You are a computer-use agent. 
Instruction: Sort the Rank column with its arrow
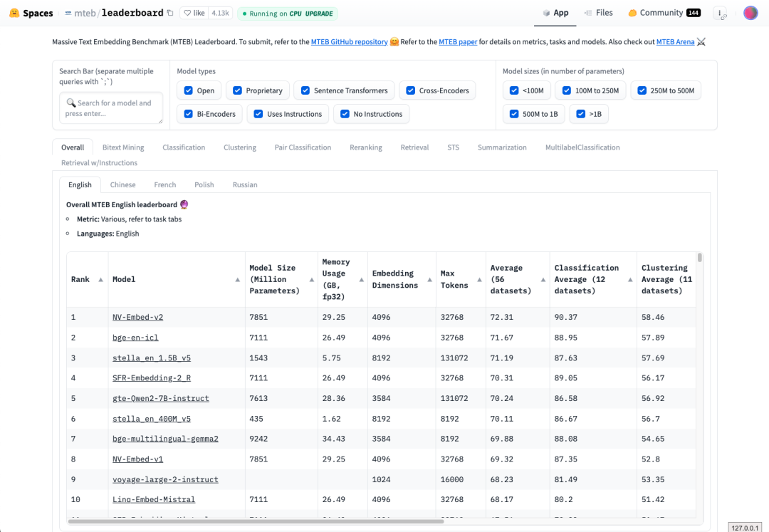100,279
